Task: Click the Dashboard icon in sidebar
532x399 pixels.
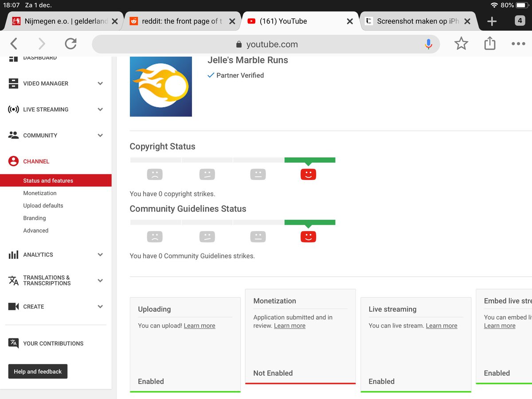Action: pyautogui.click(x=13, y=58)
